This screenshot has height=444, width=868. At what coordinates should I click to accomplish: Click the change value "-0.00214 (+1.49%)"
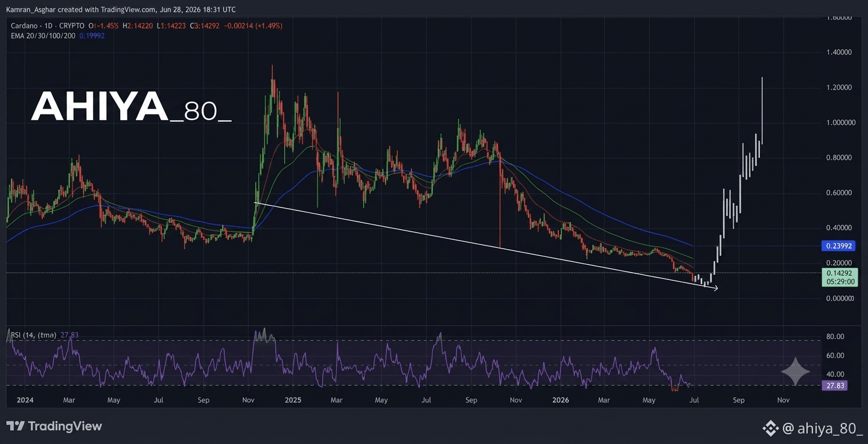click(254, 26)
